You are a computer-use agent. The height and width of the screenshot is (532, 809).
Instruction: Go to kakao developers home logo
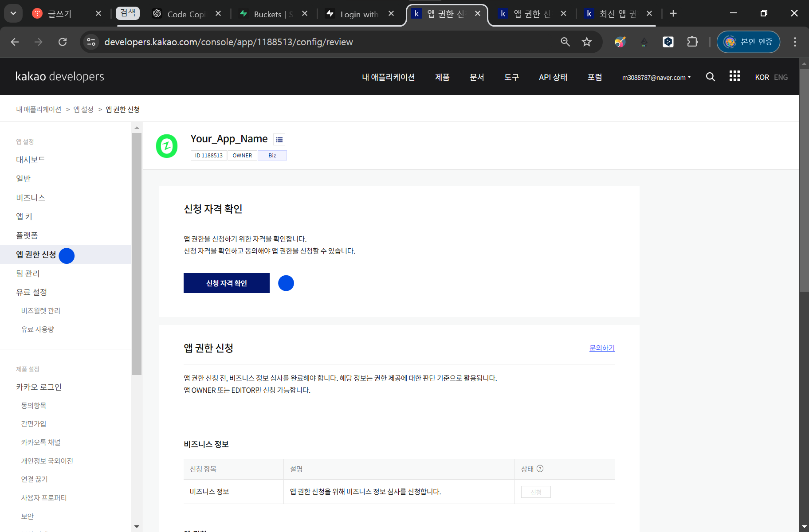60,76
